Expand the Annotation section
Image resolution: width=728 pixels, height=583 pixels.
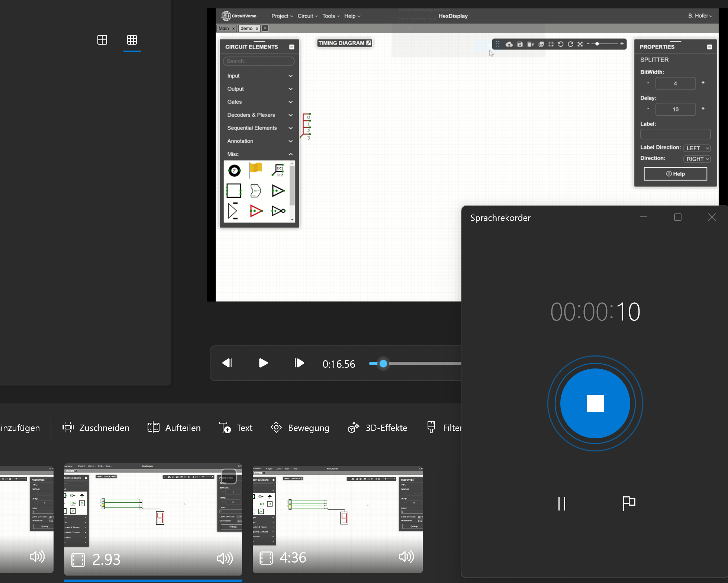260,141
